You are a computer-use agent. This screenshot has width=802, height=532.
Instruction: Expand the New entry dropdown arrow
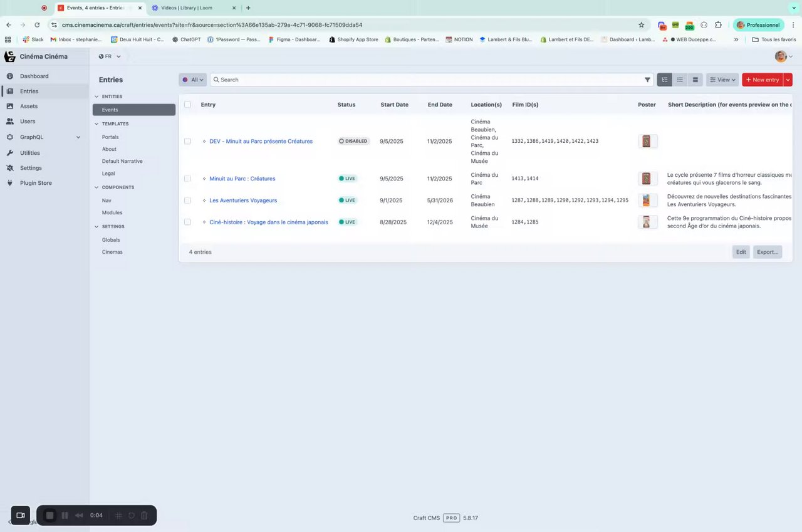(788, 80)
